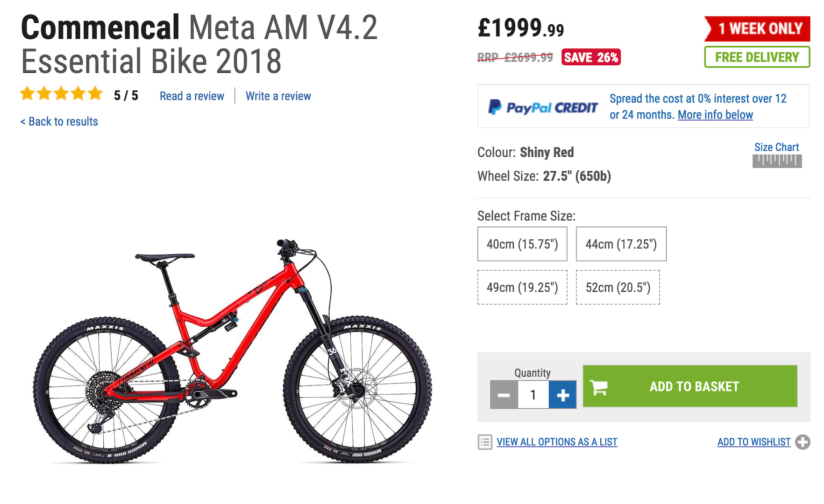The width and height of the screenshot is (824, 504).
Task: Open the Read a review link
Action: click(192, 96)
